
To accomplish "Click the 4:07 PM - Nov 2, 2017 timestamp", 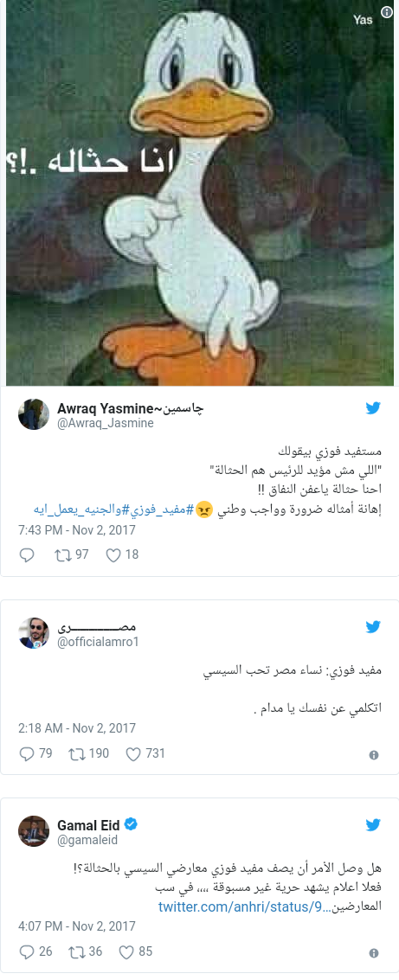I will click(x=77, y=926).
